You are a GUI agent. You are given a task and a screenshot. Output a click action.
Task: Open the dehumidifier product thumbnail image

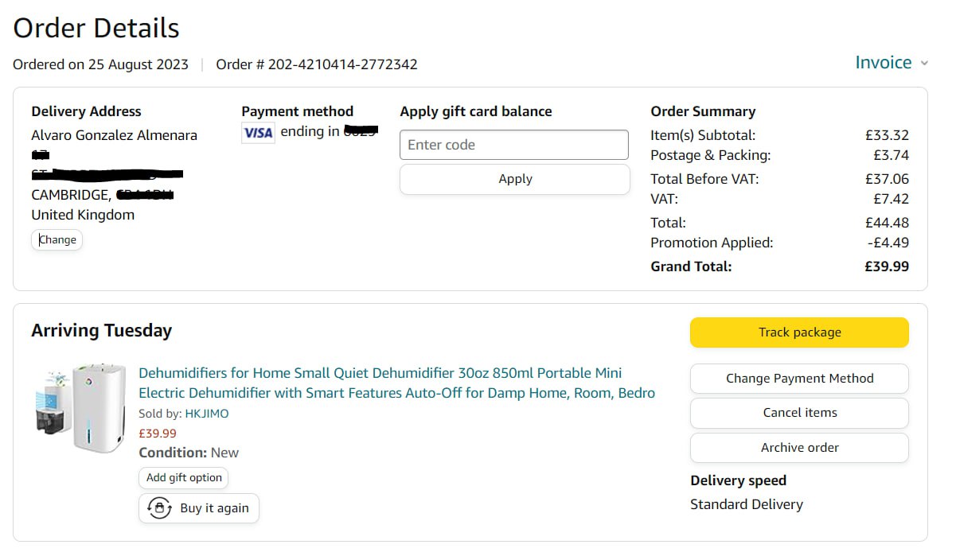[81, 408]
